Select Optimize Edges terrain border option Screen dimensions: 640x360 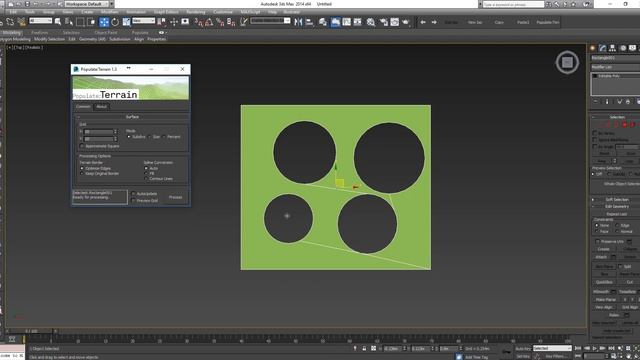82,168
